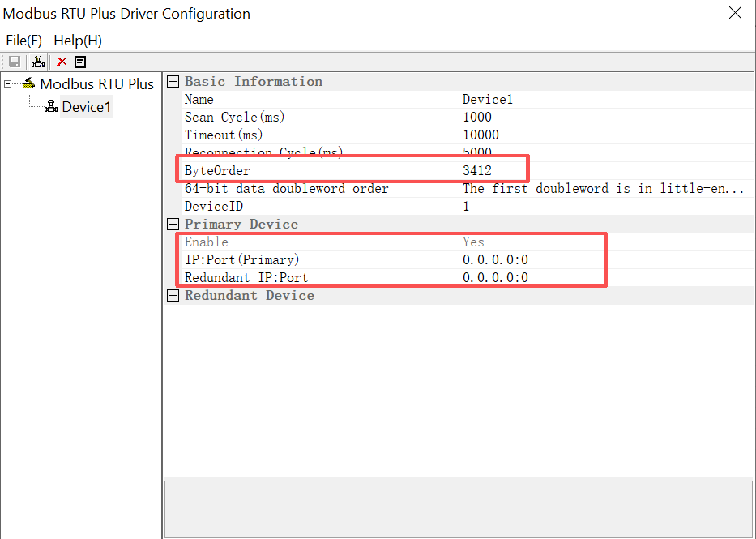Click the Scan Cycle value 1000
Screen dimensions: 756x539
click(477, 118)
